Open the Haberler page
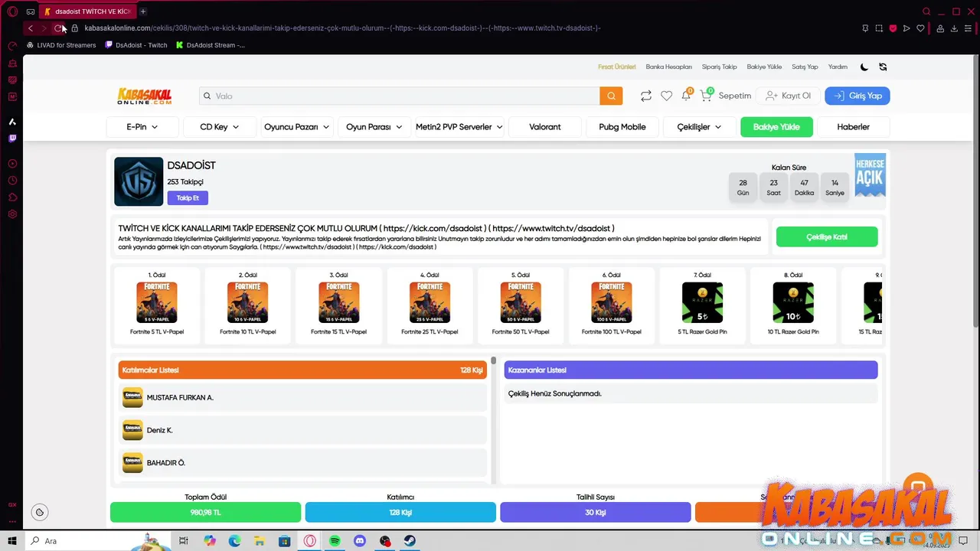980x551 pixels. 853,127
